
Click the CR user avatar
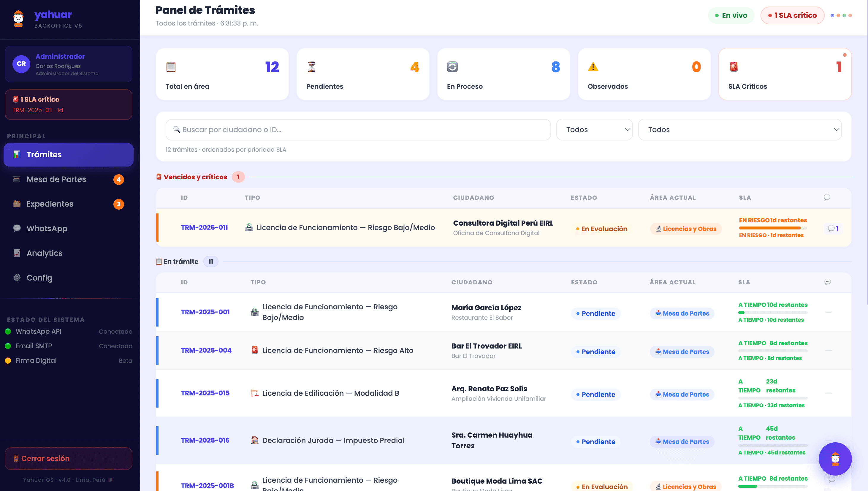pyautogui.click(x=21, y=64)
